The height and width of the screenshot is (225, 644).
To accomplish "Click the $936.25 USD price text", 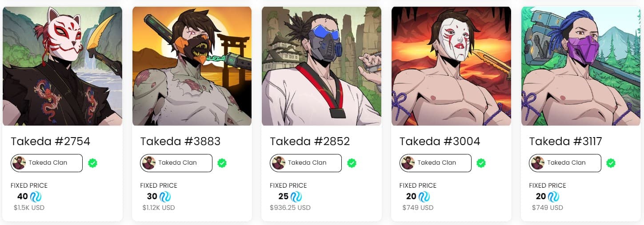I will (x=290, y=208).
